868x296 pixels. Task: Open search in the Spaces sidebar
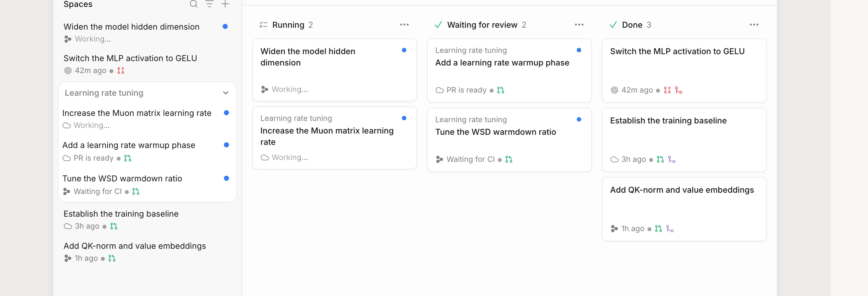click(193, 4)
